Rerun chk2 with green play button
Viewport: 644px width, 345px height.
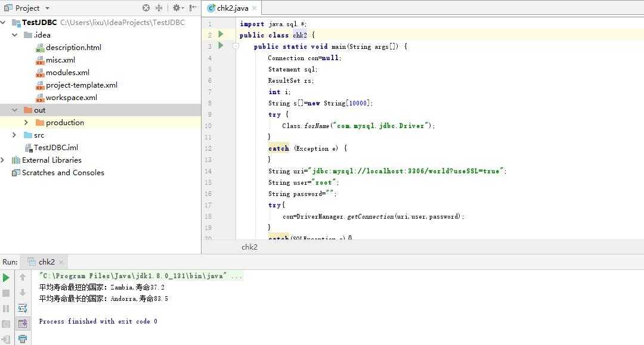tap(6, 278)
